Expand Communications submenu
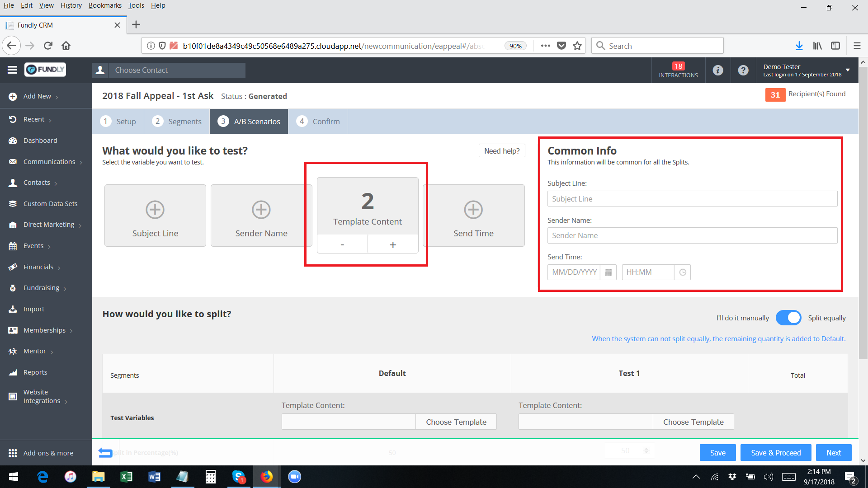The height and width of the screenshot is (488, 868). pos(81,163)
